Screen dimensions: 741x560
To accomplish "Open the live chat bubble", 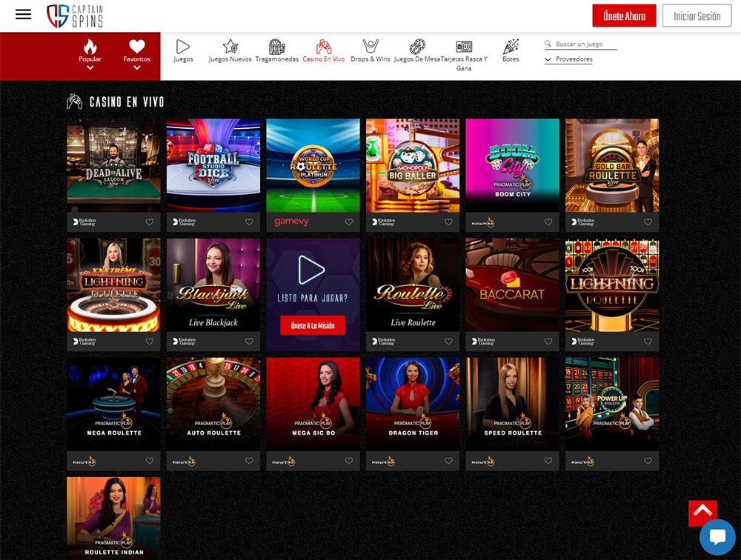I will [x=717, y=537].
